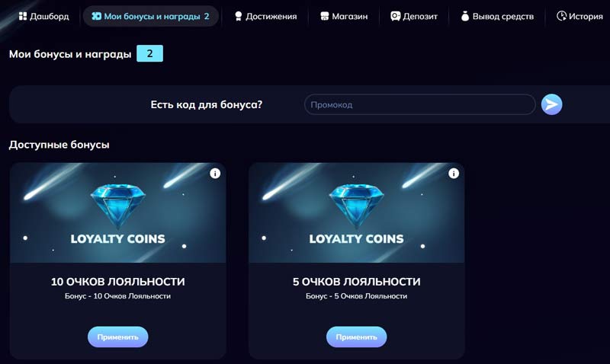Click the История clock icon
This screenshot has width=610, height=364.
(x=562, y=16)
